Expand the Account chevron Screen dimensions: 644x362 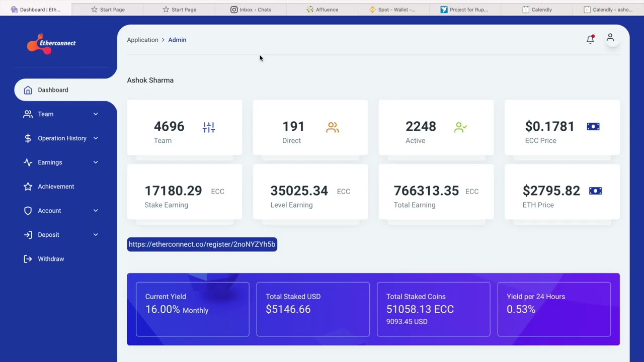[96, 211]
